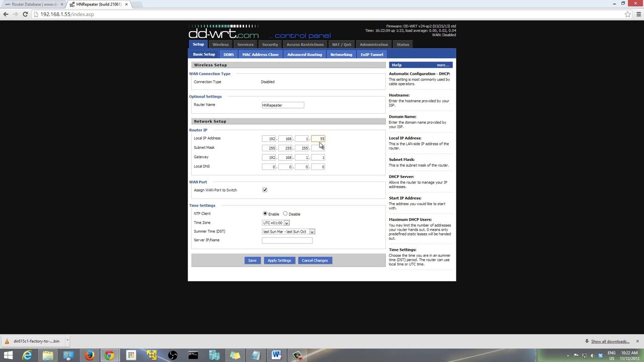The height and width of the screenshot is (362, 644).
Task: Click the first octet of Subnet Mask
Action: [x=269, y=148]
